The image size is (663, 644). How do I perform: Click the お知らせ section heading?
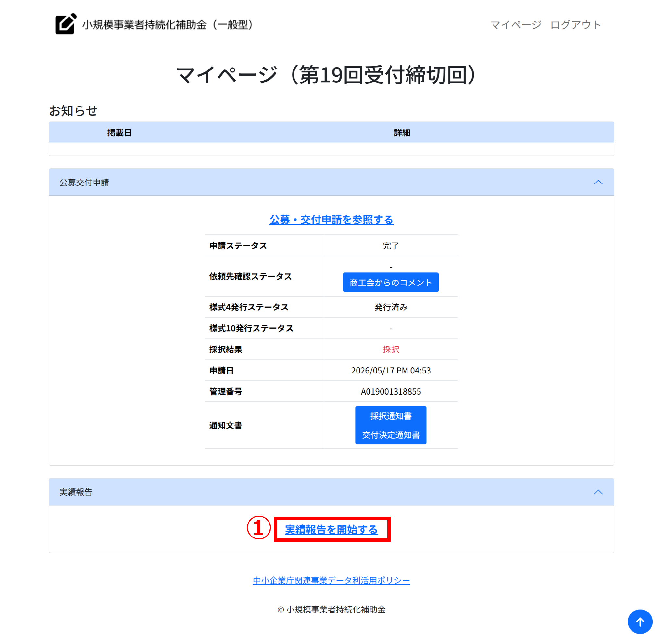[x=73, y=110]
